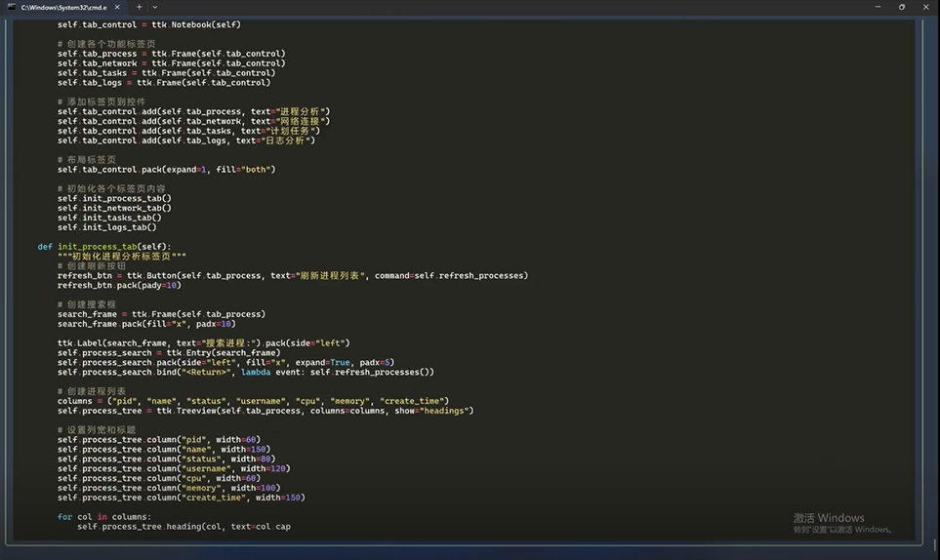Click the line 'self.process_tree.column("name", width=150)'
The height and width of the screenshot is (560, 940).
pos(164,449)
